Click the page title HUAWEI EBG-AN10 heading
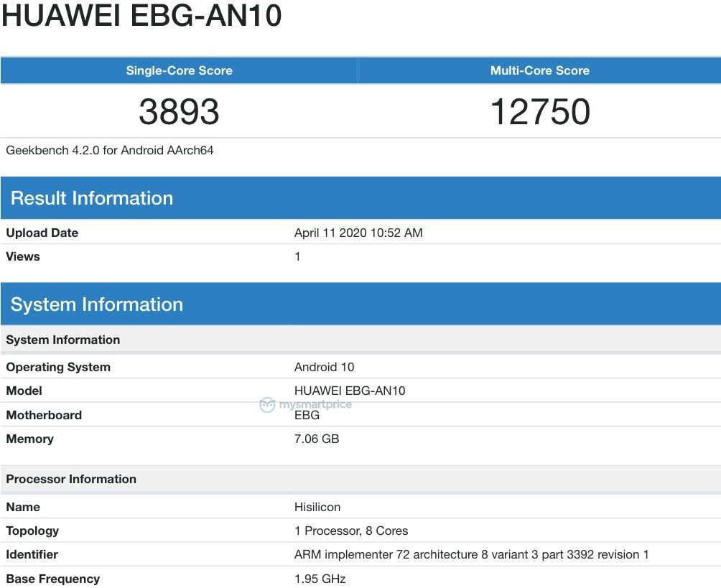This screenshot has width=721, height=588. pos(141,15)
